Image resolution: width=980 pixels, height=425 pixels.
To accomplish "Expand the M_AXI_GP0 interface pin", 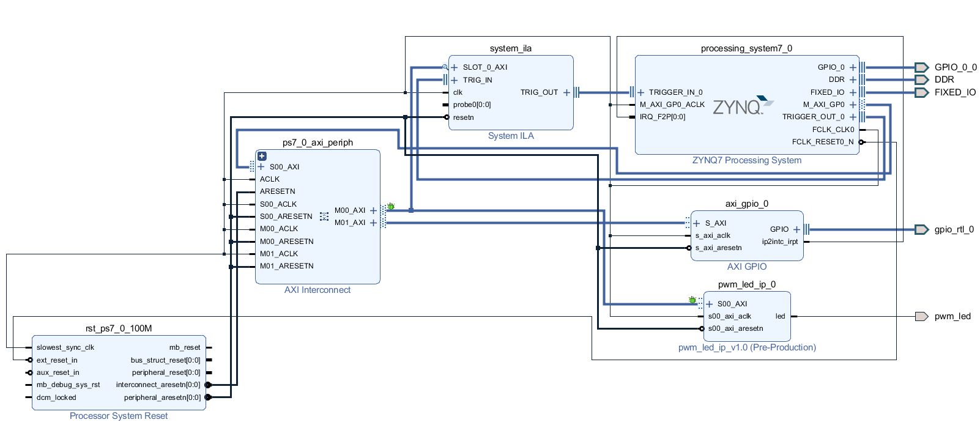I will 853,105.
